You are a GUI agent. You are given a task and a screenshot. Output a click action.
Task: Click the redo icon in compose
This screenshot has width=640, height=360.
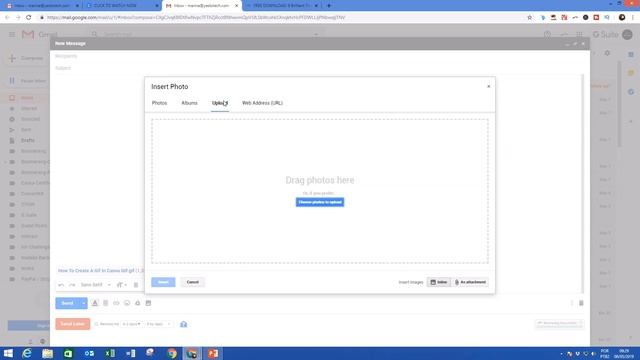tap(72, 285)
